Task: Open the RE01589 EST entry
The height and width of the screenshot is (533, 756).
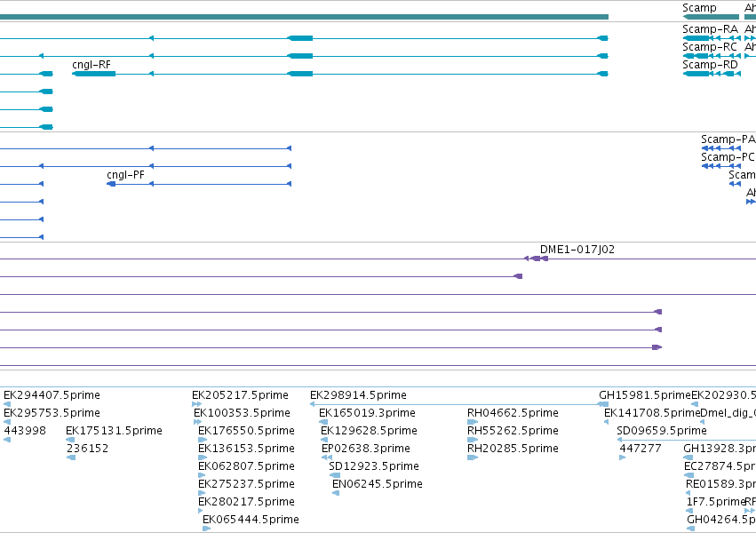Action: click(x=720, y=484)
